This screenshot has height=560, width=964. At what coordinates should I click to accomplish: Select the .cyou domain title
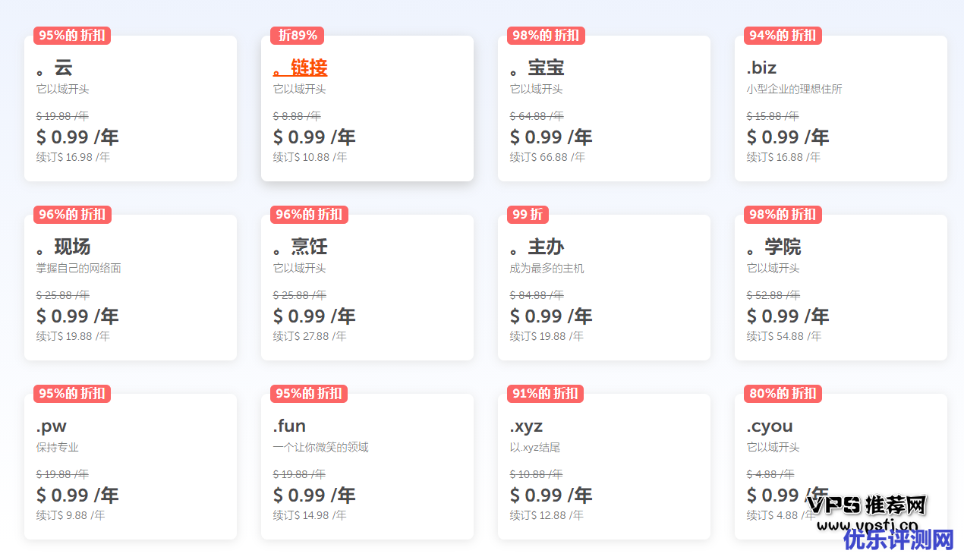pyautogui.click(x=770, y=426)
